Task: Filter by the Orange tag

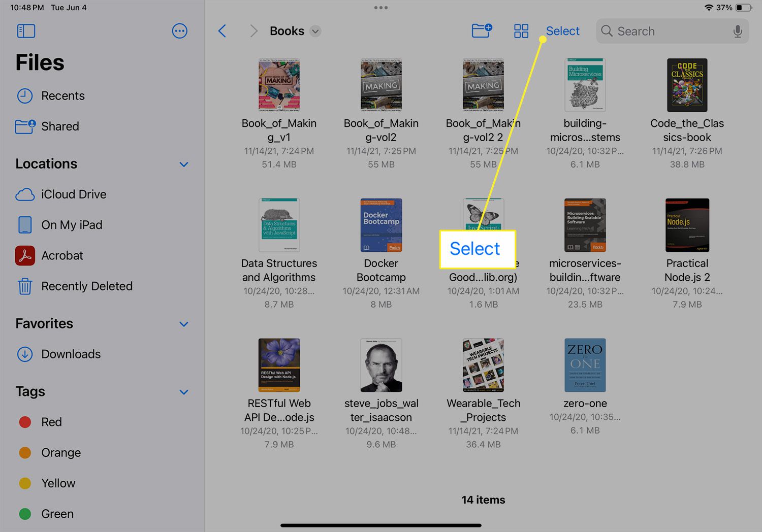Action: click(60, 453)
